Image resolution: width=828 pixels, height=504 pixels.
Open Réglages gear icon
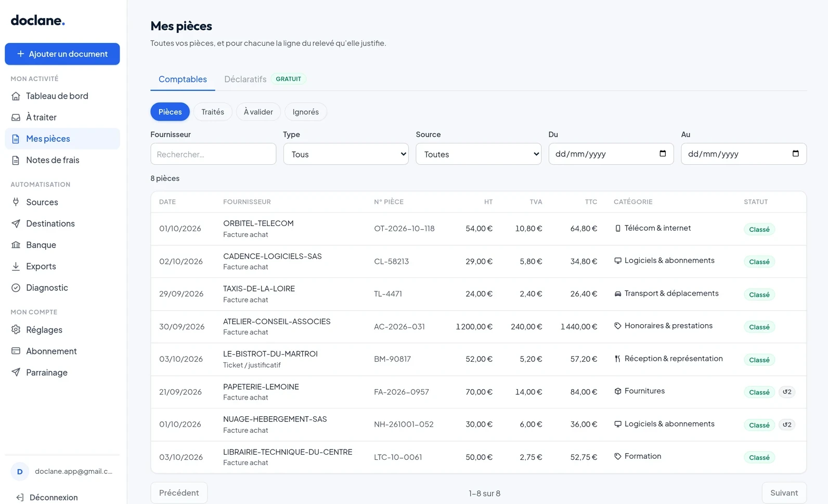(16, 330)
